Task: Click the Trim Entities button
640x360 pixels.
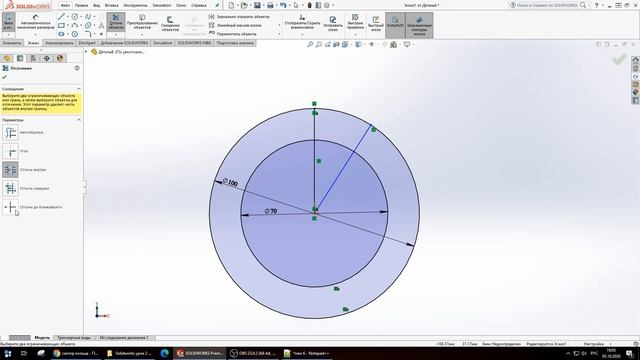Action: coord(116,22)
